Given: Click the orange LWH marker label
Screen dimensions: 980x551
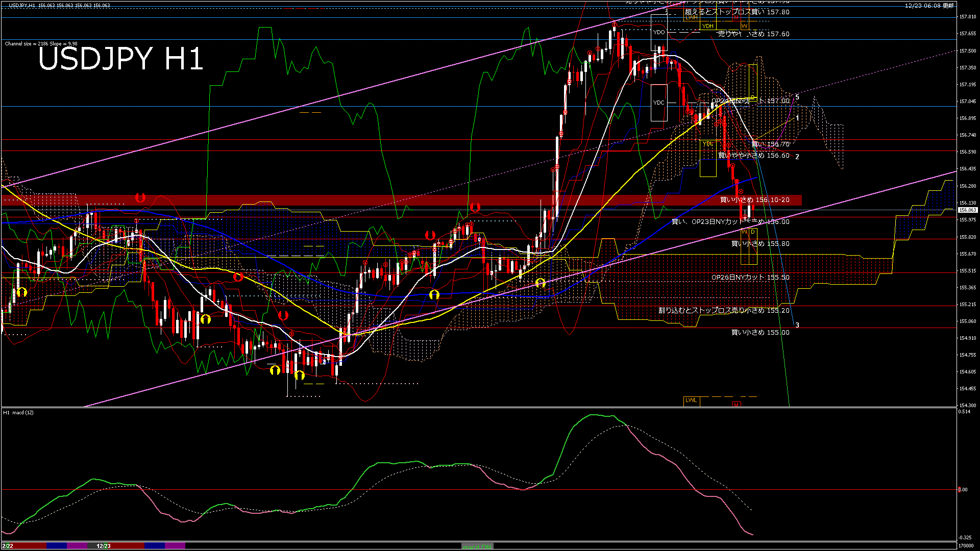Looking at the screenshot, I should pyautogui.click(x=691, y=17).
